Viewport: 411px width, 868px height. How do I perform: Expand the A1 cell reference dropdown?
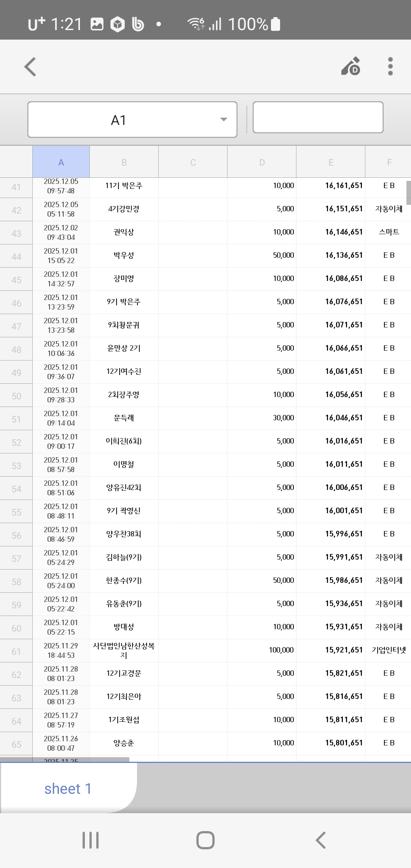tap(224, 120)
